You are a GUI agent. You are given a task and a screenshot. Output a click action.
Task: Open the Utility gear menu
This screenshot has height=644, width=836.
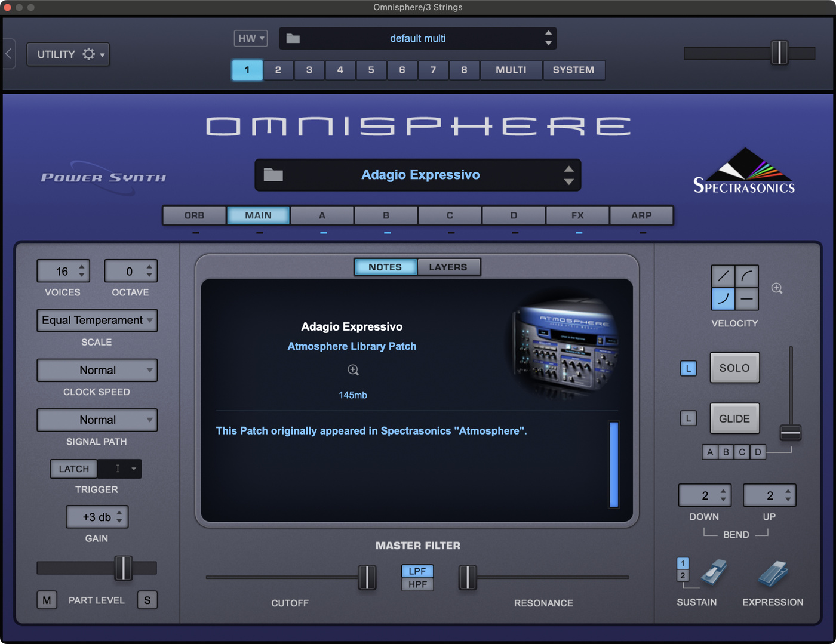click(88, 54)
